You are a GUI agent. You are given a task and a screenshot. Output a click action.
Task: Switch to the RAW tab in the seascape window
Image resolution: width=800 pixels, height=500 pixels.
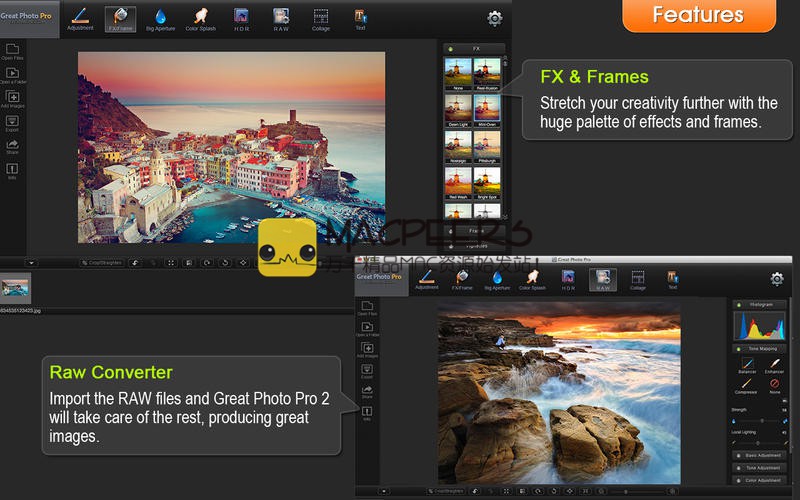pyautogui.click(x=603, y=281)
